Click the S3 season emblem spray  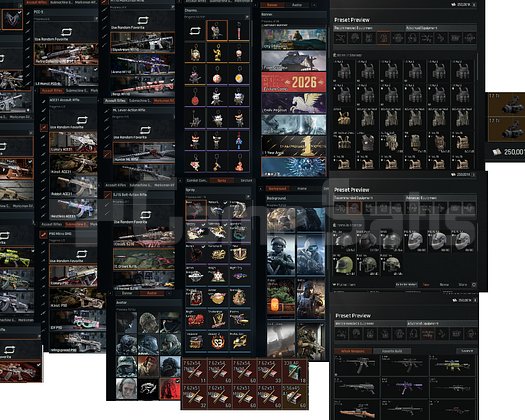218,342
